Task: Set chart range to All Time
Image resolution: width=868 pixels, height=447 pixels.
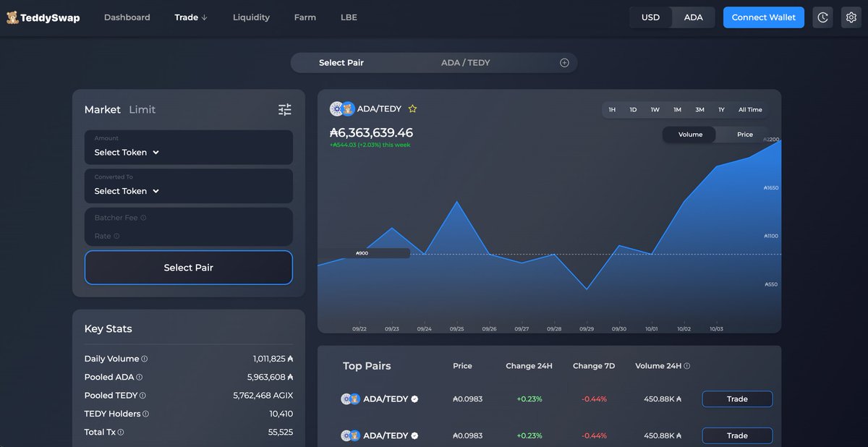Action: pos(750,110)
